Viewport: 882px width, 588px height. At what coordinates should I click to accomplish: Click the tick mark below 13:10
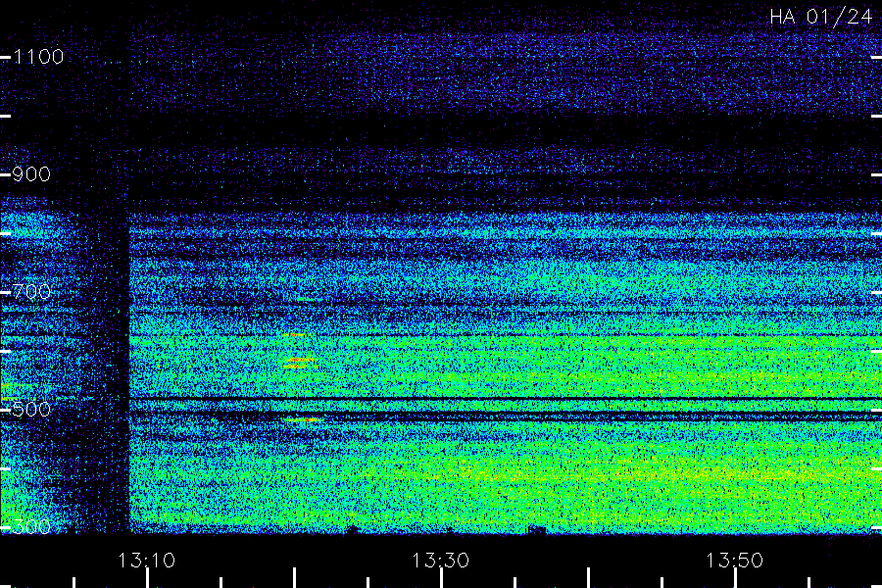[x=147, y=578]
